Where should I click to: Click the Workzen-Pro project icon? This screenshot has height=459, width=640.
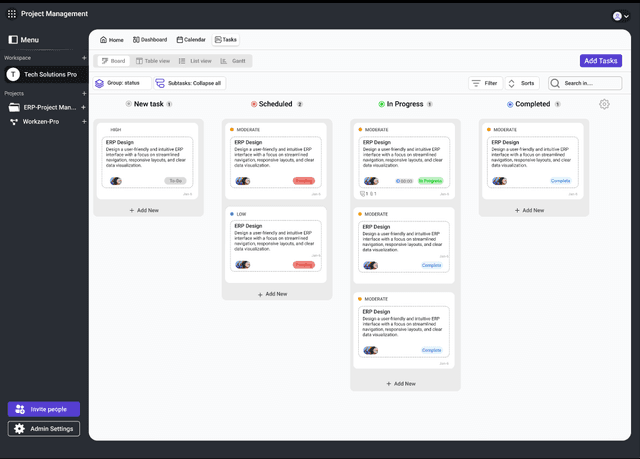[x=14, y=122]
